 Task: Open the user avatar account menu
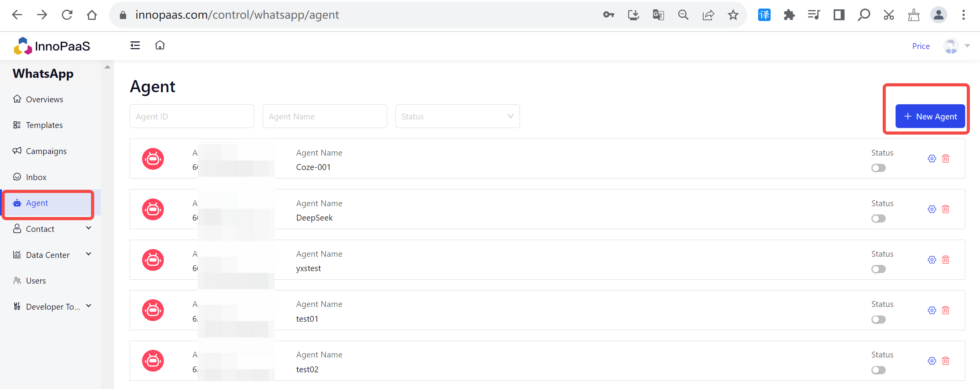point(951,46)
